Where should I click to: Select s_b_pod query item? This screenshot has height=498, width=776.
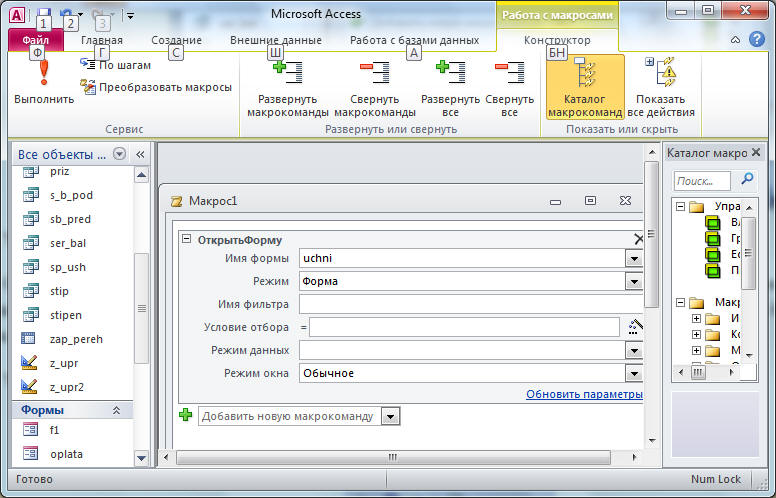[72, 195]
